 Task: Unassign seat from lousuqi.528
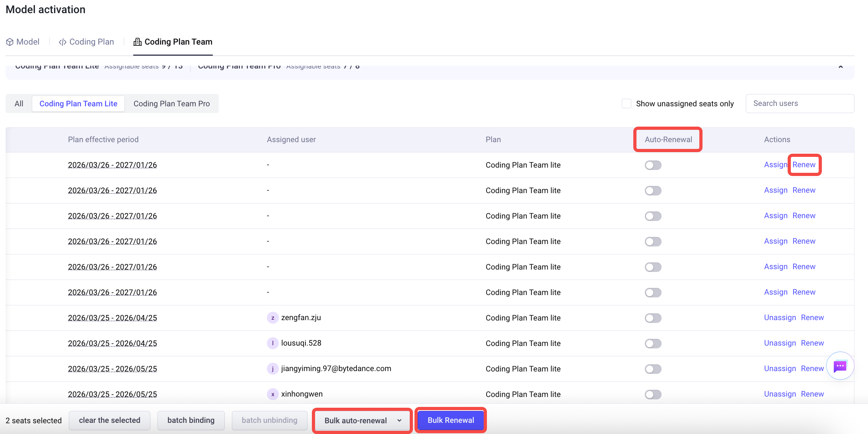pos(780,343)
